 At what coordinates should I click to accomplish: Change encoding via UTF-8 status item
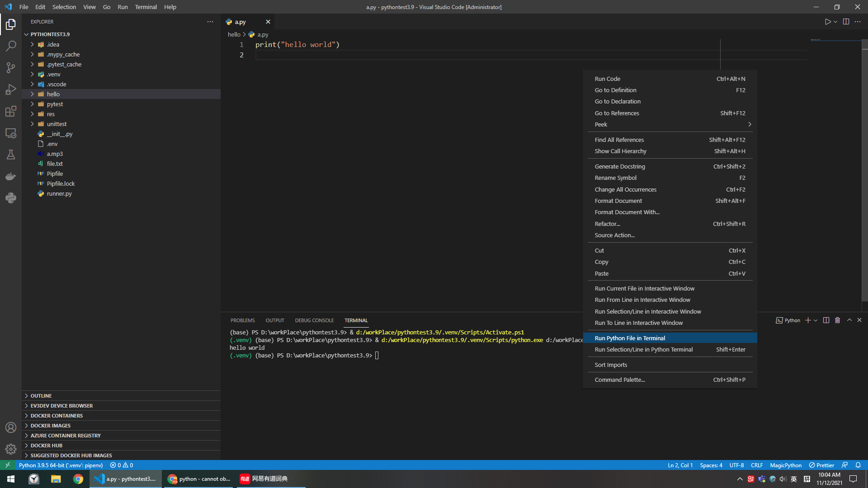[736, 465]
